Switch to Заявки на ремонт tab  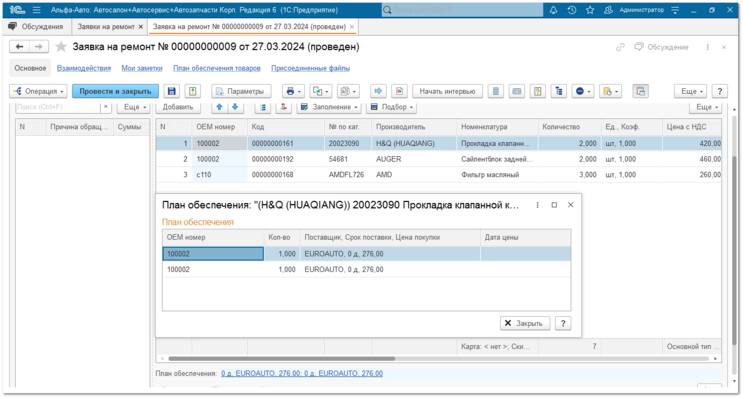coord(106,27)
